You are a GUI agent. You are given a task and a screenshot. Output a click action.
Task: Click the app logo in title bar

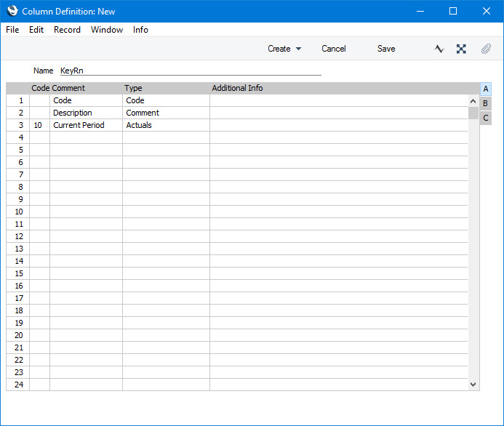point(12,11)
